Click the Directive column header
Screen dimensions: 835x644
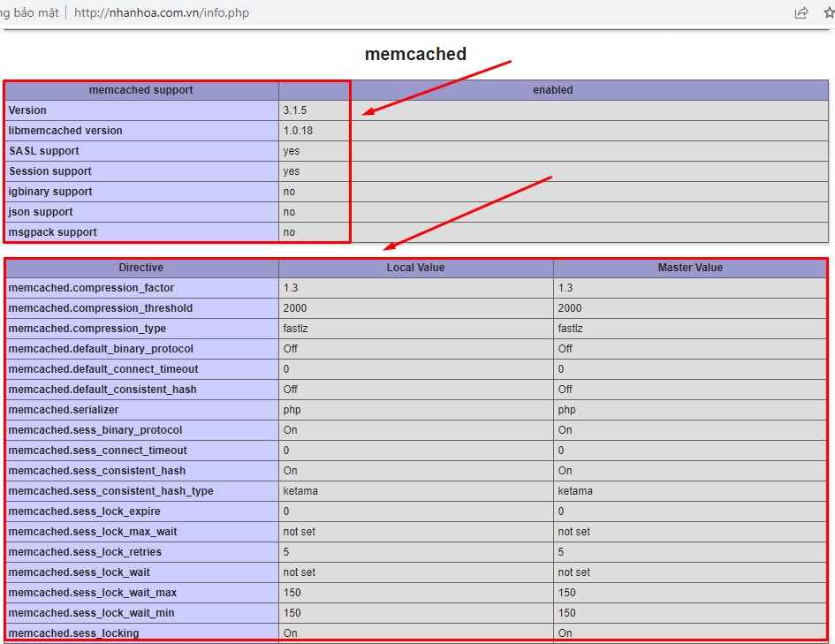coord(141,267)
